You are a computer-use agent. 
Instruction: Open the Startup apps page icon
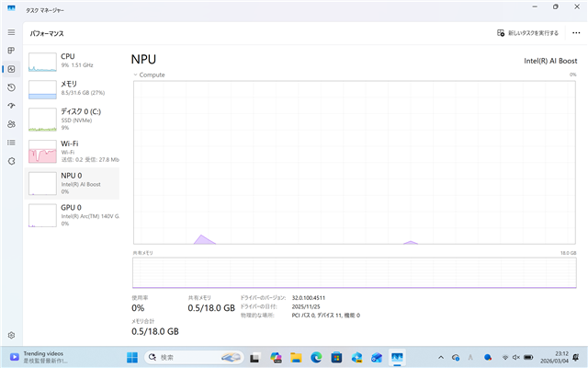[11, 106]
